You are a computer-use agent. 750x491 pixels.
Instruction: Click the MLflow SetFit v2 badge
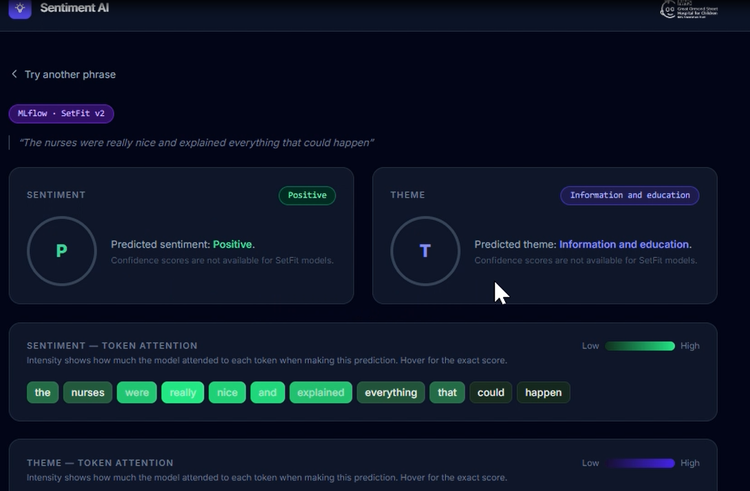tap(61, 114)
